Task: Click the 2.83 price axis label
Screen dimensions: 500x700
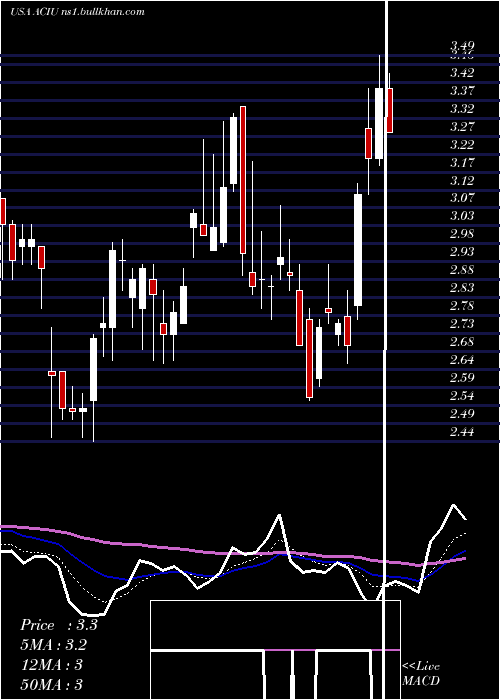Action: tap(462, 288)
